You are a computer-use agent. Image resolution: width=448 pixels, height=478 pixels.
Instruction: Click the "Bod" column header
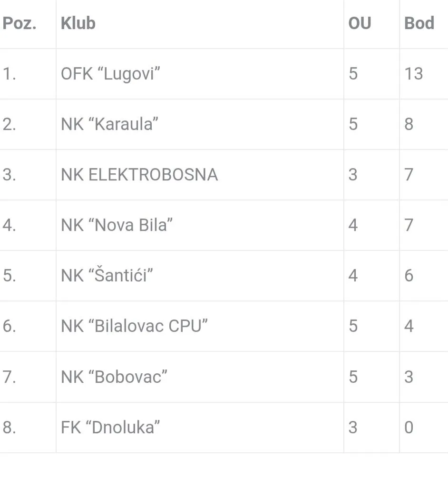[x=419, y=23]
